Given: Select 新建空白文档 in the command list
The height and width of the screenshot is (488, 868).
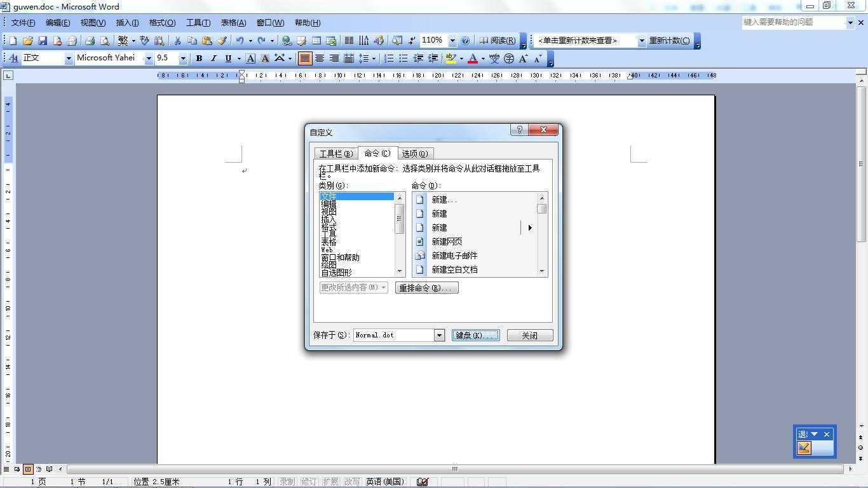Looking at the screenshot, I should [x=475, y=269].
